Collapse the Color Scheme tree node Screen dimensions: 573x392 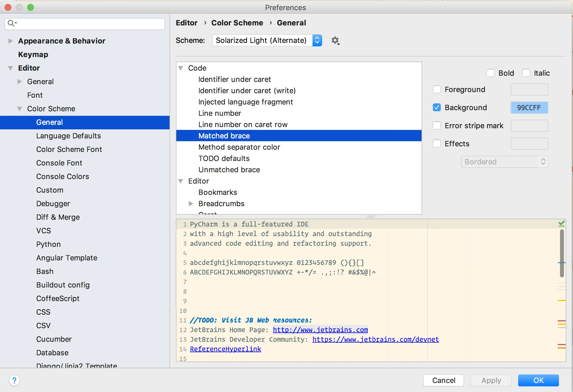pyautogui.click(x=20, y=109)
